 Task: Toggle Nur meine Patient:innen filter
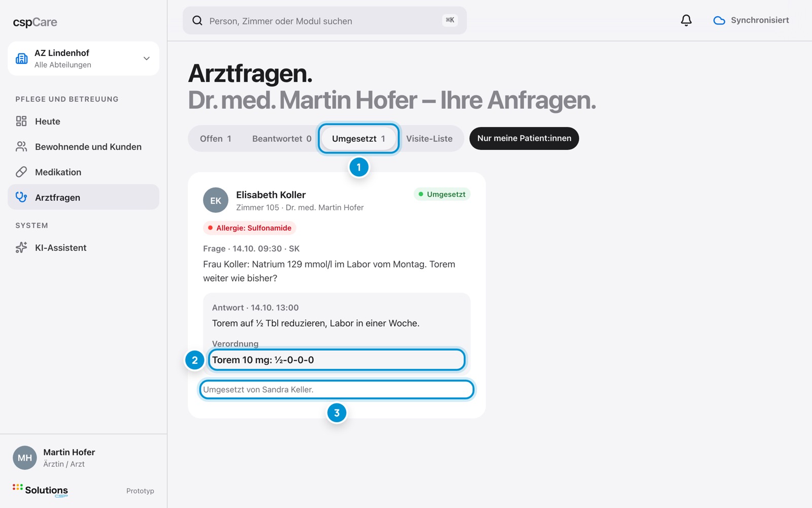click(x=524, y=138)
